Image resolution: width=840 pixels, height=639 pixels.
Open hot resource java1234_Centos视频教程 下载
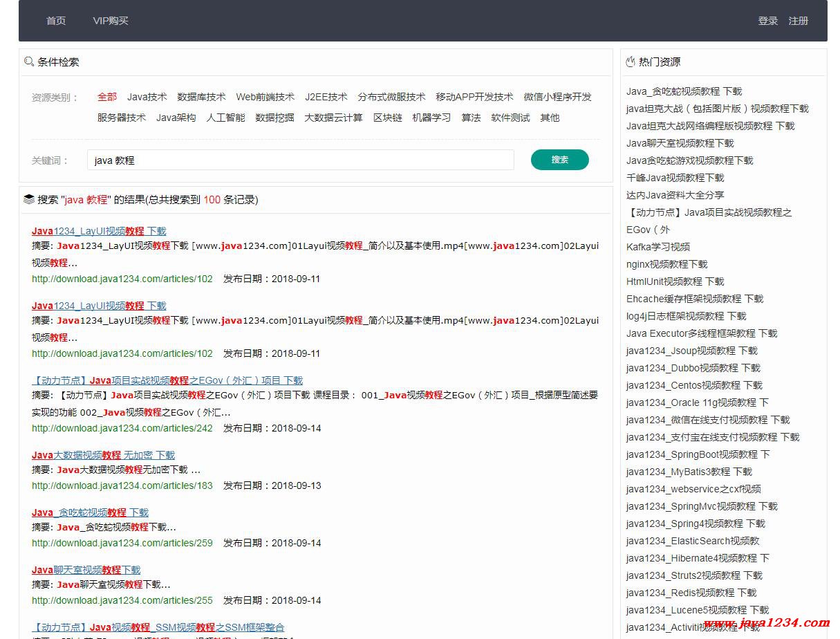tap(695, 385)
